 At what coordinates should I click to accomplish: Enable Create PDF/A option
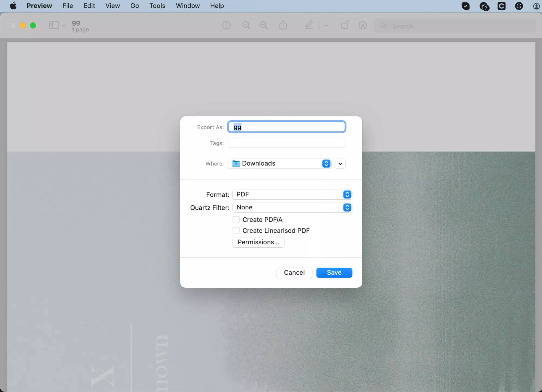coord(236,219)
